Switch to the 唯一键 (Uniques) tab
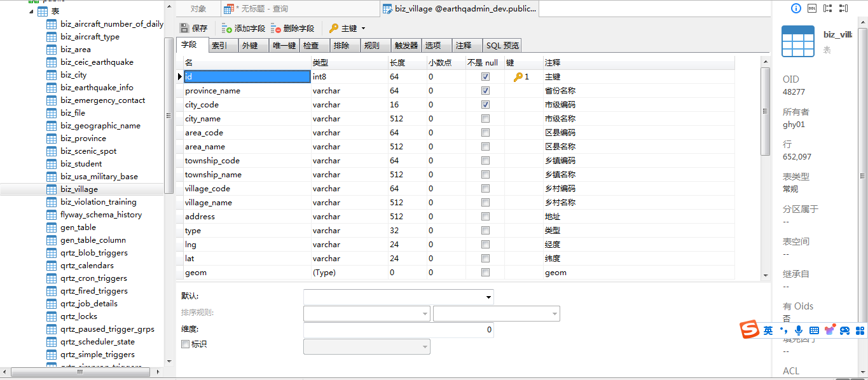Screen dimensions: 868x380 (284, 46)
